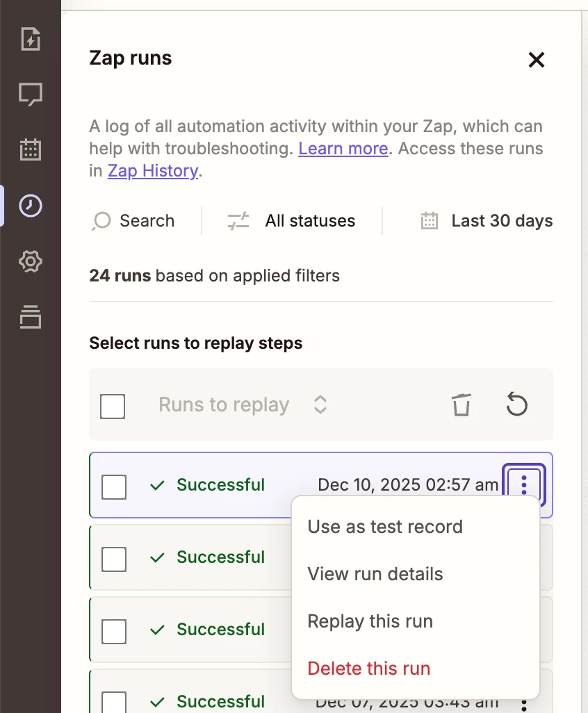The height and width of the screenshot is (713, 588).
Task: Follow the Learn more link
Action: coord(343,149)
